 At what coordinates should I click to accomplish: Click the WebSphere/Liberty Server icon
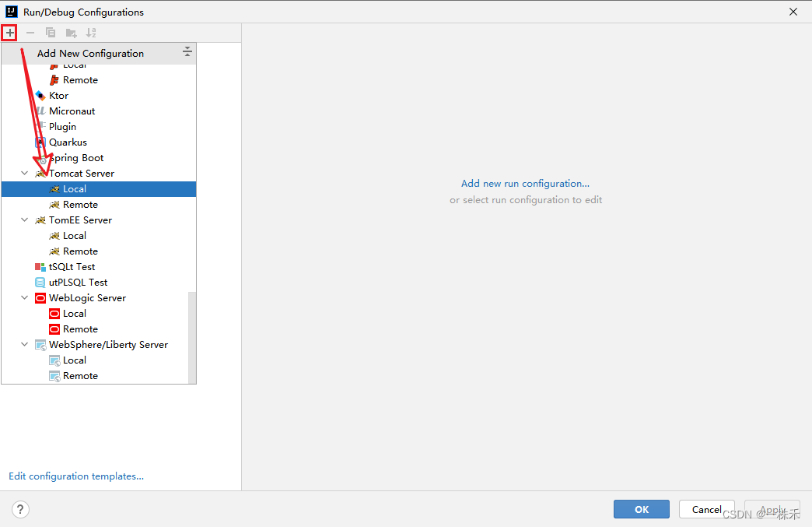(x=40, y=345)
